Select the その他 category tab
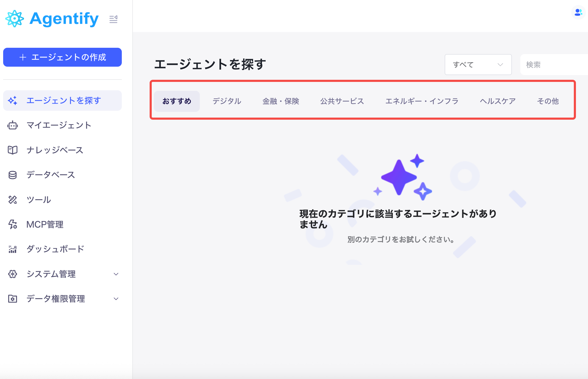Viewport: 588px width, 379px height. click(548, 101)
